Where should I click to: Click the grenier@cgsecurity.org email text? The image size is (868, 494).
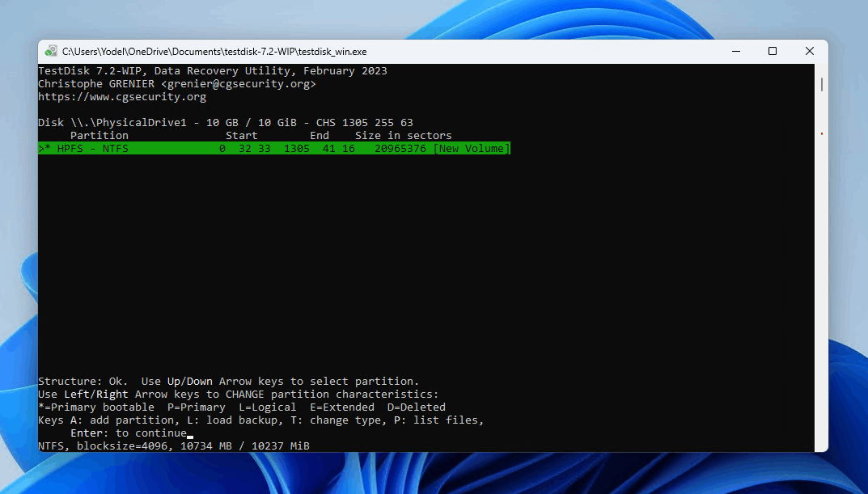(239, 84)
